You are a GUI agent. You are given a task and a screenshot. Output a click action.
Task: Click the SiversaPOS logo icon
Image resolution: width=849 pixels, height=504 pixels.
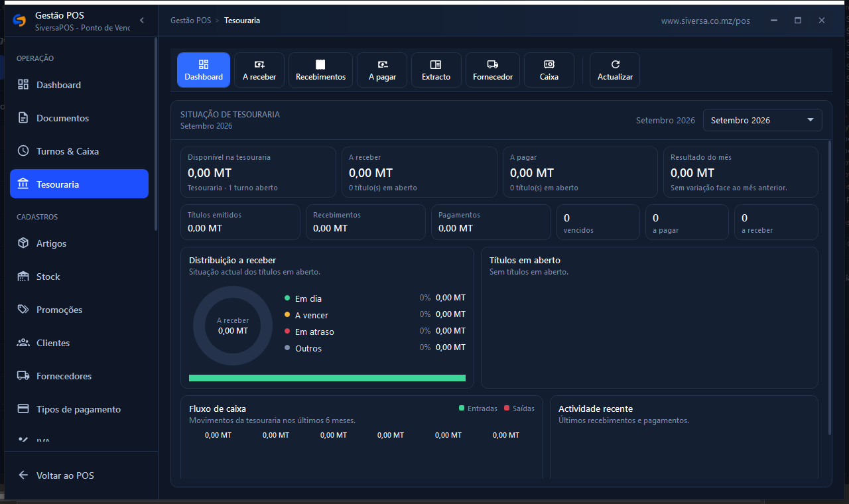(20, 21)
